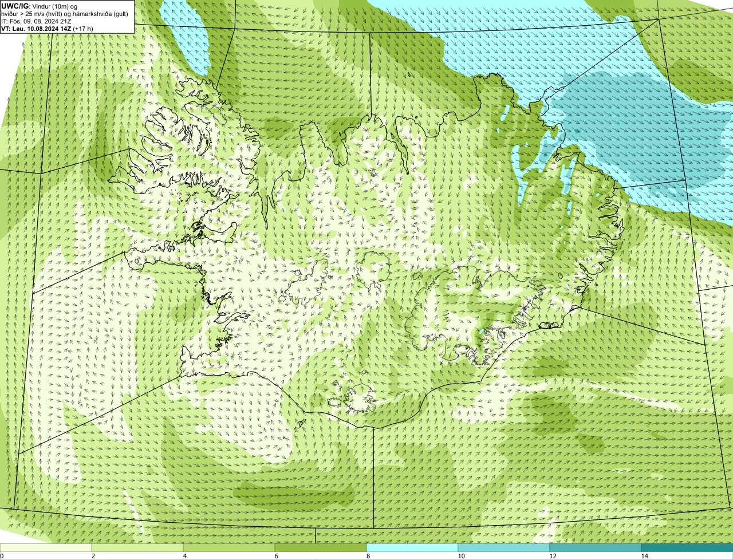This screenshot has width=733, height=560.
Task: Click the "VT: Lau. 10.08.2024 14Z (+17 h)" line
Action: 48,29
